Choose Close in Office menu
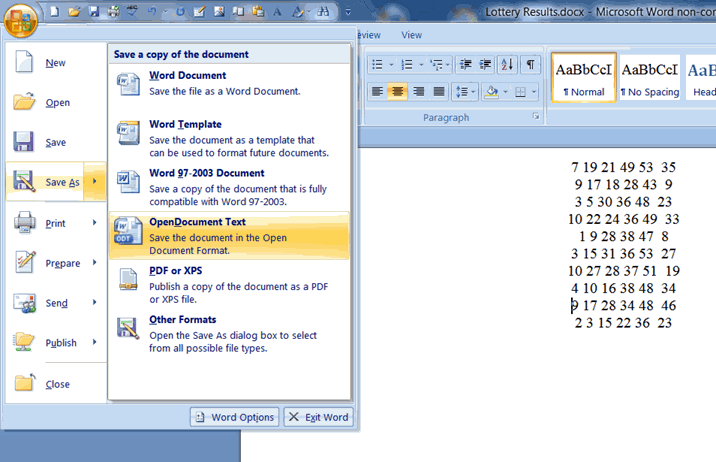Image resolution: width=716 pixels, height=462 pixels. 56,384
